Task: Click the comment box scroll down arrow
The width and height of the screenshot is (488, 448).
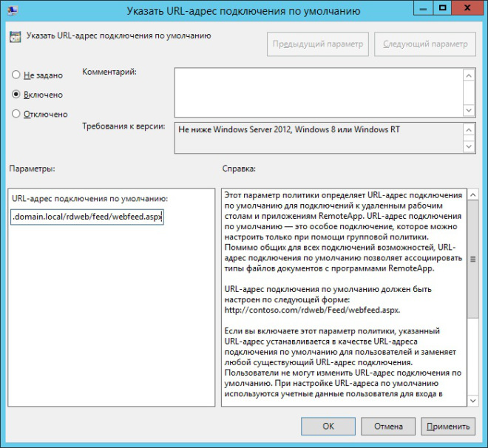Action: [468, 109]
